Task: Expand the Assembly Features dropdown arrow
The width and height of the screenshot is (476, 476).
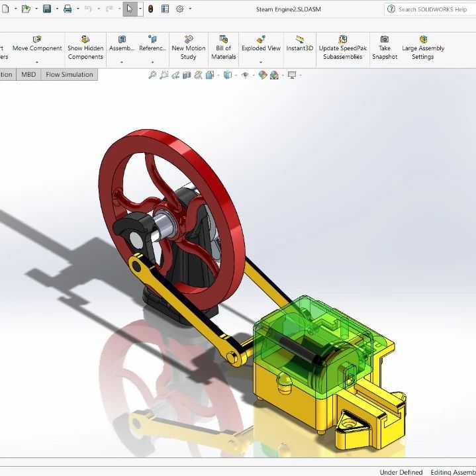Action: (x=122, y=62)
